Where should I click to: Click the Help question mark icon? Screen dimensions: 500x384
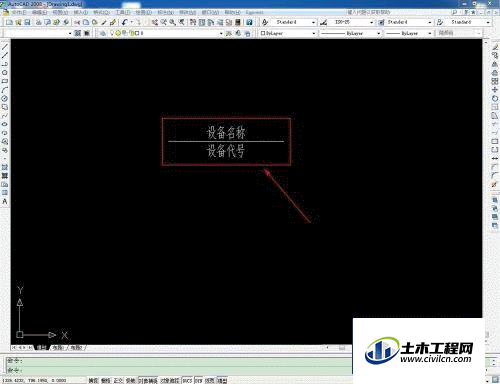point(249,22)
